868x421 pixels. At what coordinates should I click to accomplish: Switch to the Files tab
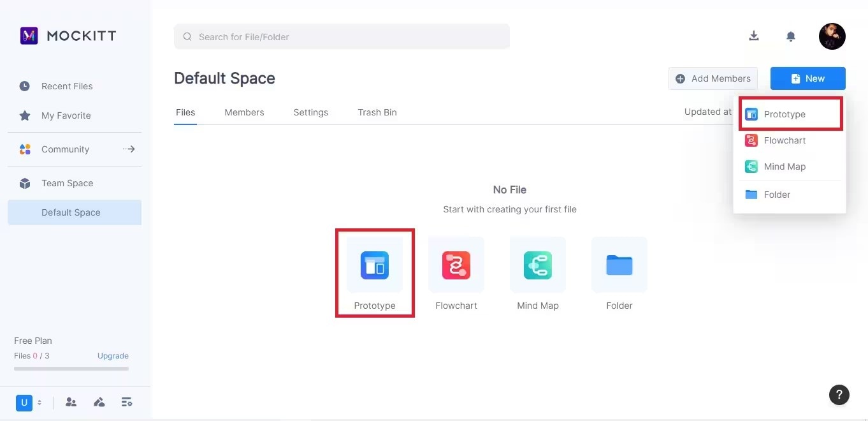[x=185, y=112]
